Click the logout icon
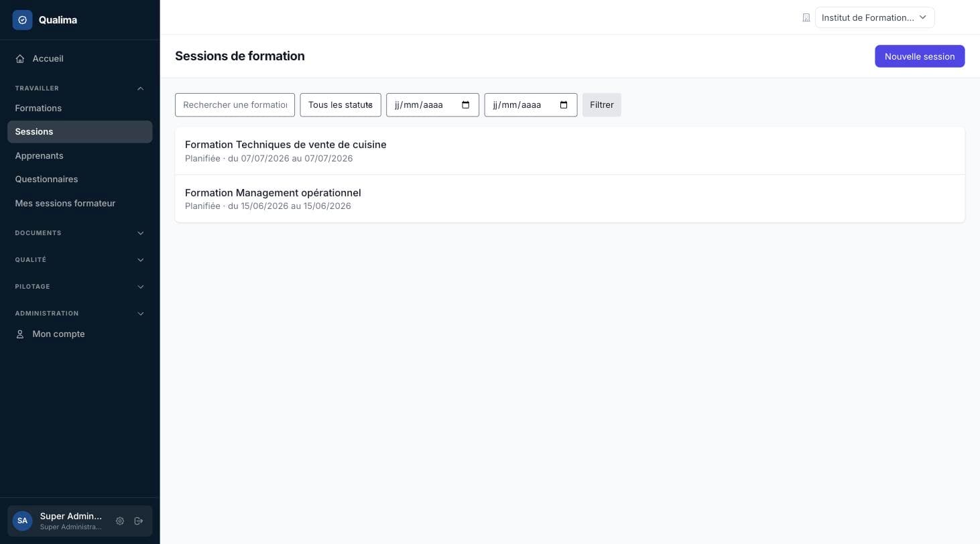Viewport: 980px width, 544px height. point(139,521)
